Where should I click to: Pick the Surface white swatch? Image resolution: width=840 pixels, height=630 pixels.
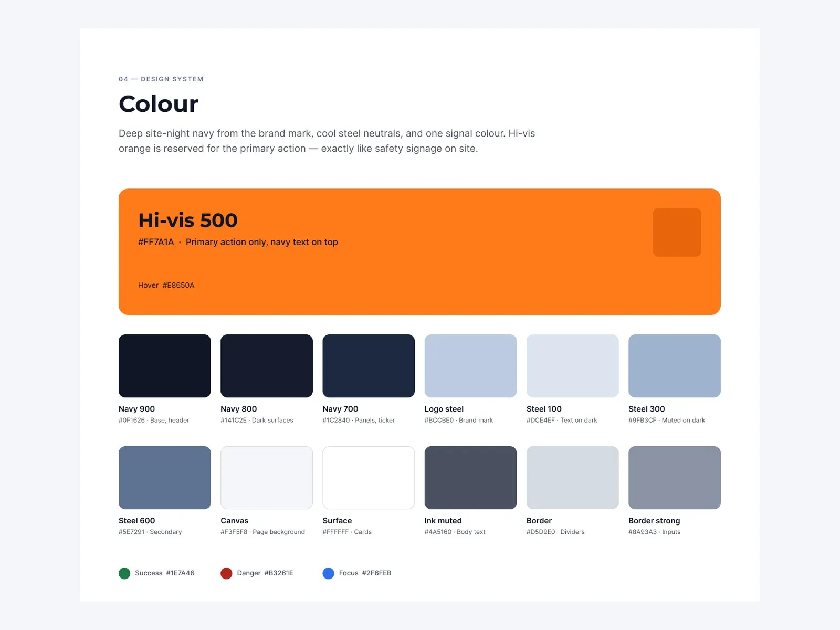(369, 478)
